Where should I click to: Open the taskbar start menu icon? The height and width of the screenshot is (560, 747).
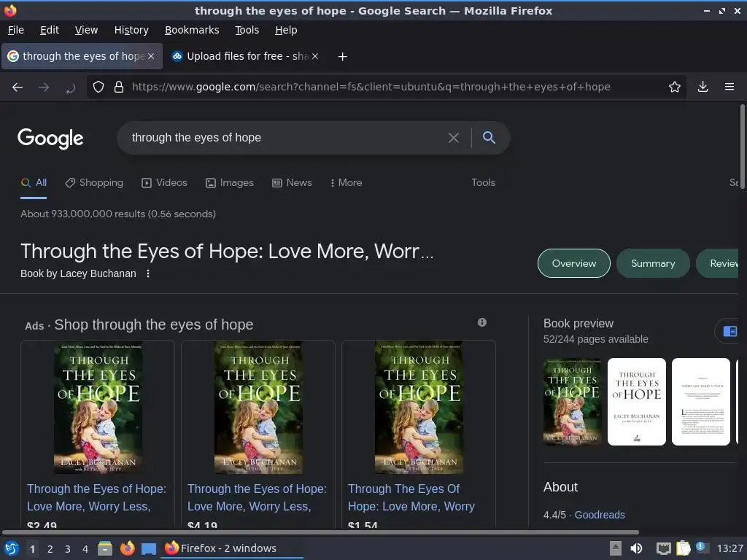12,548
